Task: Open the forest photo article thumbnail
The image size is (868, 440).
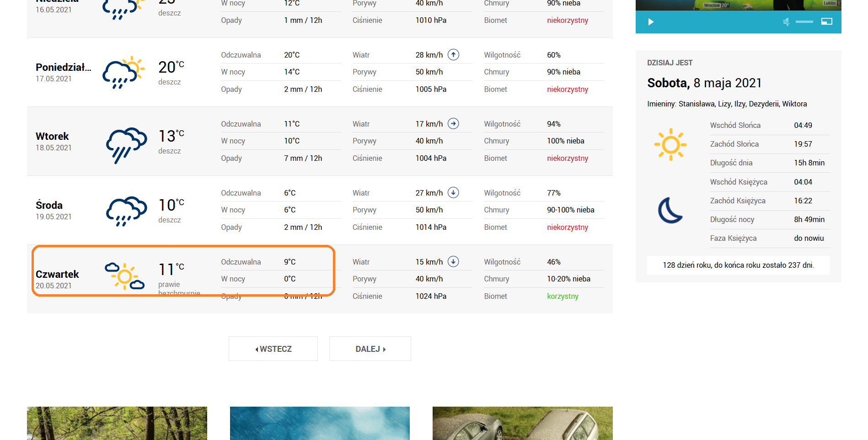Action: [x=117, y=423]
